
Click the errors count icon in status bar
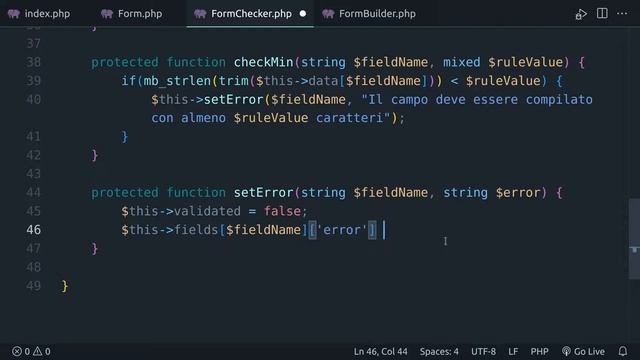point(17,351)
